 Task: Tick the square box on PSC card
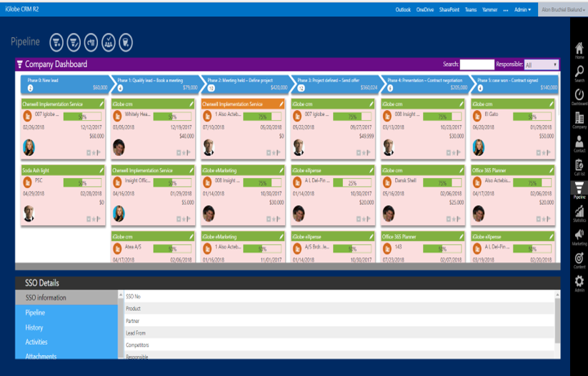click(x=89, y=219)
